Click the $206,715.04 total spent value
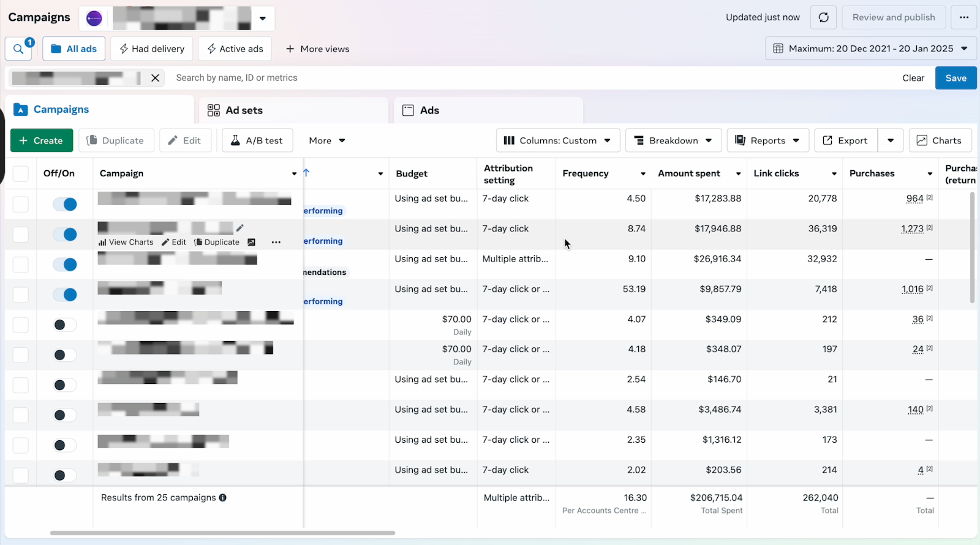Viewport: 980px width, 545px height. [716, 497]
